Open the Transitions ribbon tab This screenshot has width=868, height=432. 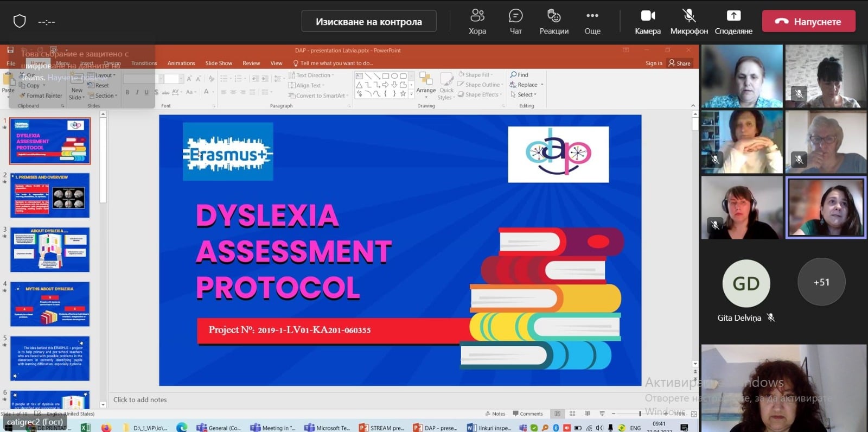[144, 63]
